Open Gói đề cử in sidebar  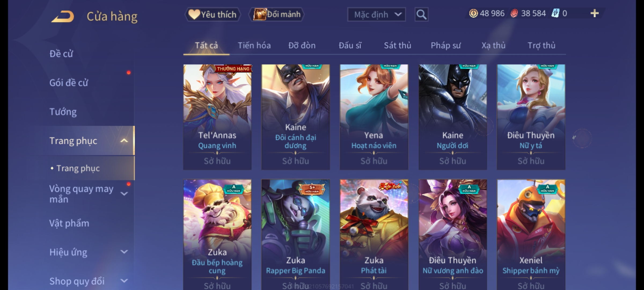point(69,83)
